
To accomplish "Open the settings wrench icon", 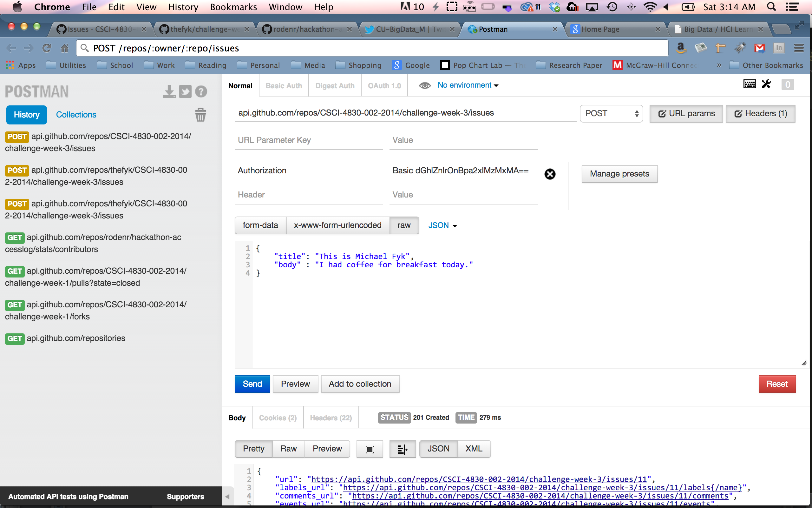I will click(766, 84).
